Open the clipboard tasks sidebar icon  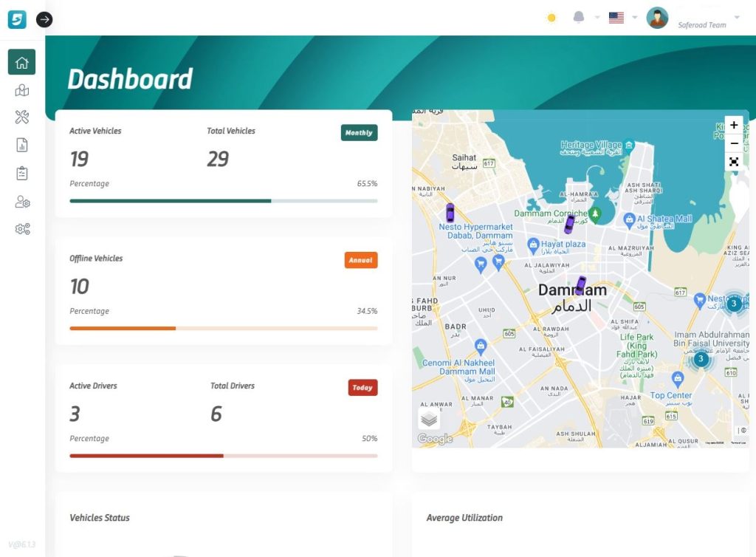coord(22,174)
